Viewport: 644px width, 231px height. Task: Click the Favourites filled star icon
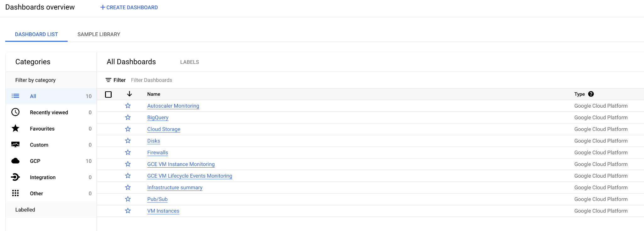click(x=15, y=128)
